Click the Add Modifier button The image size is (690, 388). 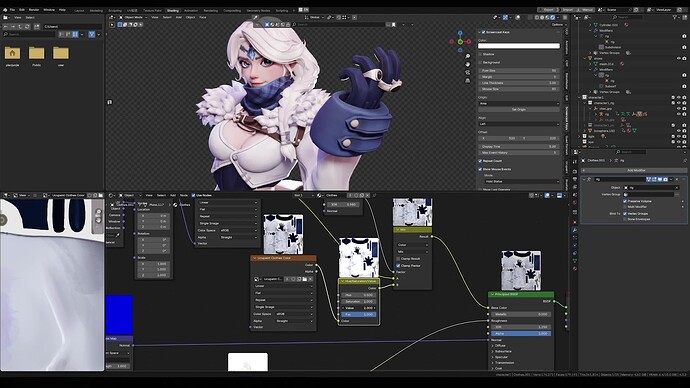pyautogui.click(x=635, y=170)
